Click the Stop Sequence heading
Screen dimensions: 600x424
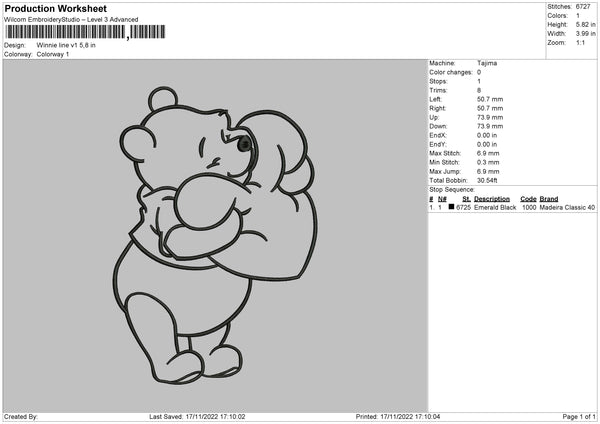pyautogui.click(x=452, y=190)
